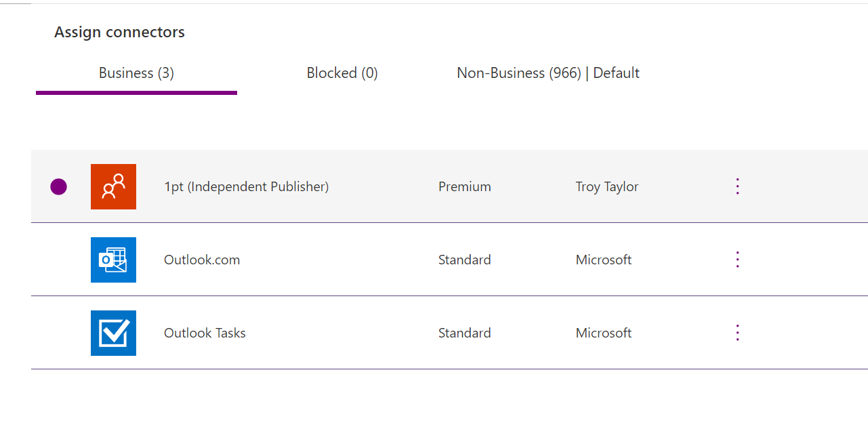This screenshot has width=868, height=448.
Task: Click the Troy Taylor publisher link
Action: pyautogui.click(x=606, y=186)
